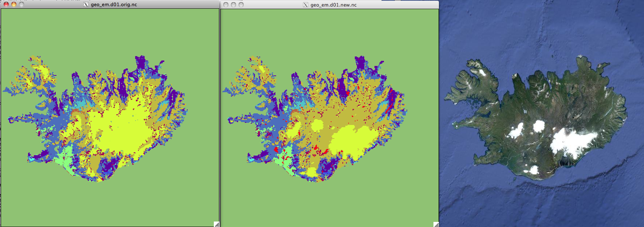This screenshot has width=644, height=227.
Task: Zoom the geo_em.d01.new.nc window
Action: [241, 5]
